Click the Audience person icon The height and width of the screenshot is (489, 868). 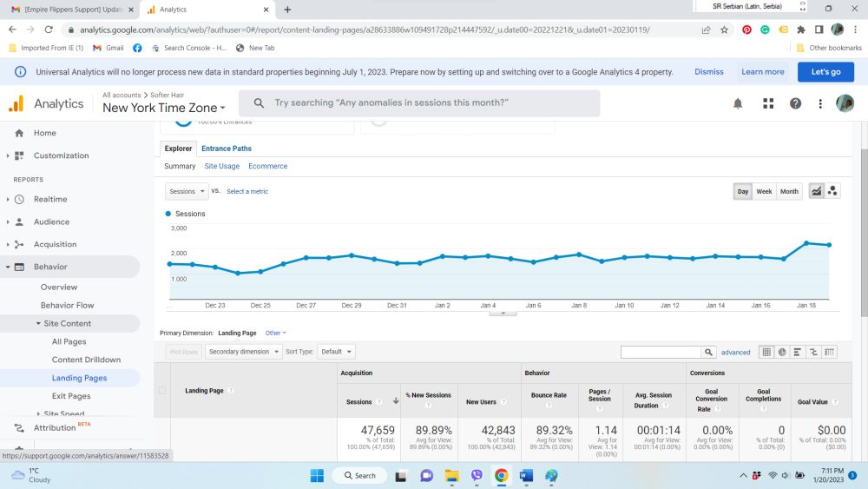tap(19, 222)
